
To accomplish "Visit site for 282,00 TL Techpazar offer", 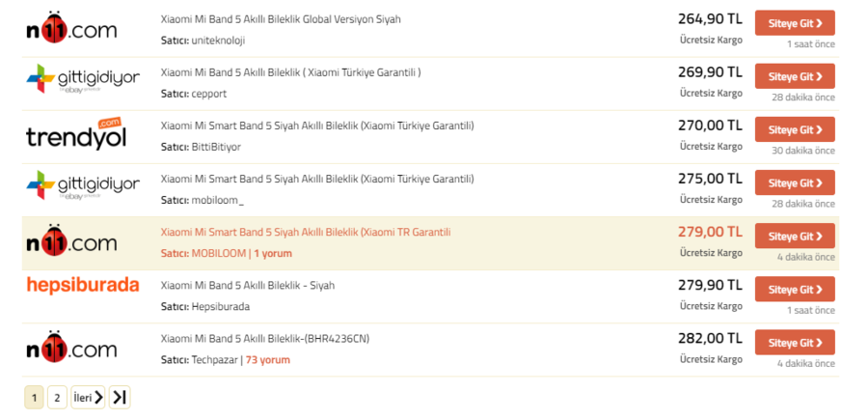I will pyautogui.click(x=795, y=343).
